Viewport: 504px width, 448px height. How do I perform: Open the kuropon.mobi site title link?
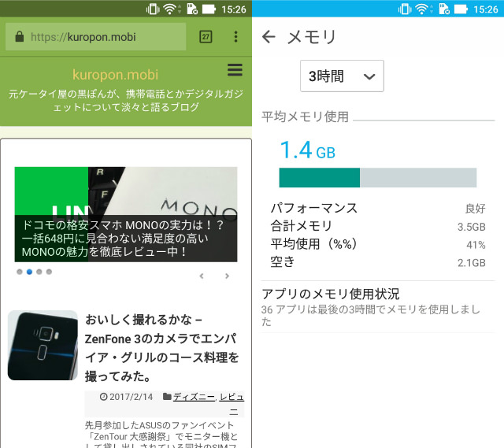[x=116, y=75]
